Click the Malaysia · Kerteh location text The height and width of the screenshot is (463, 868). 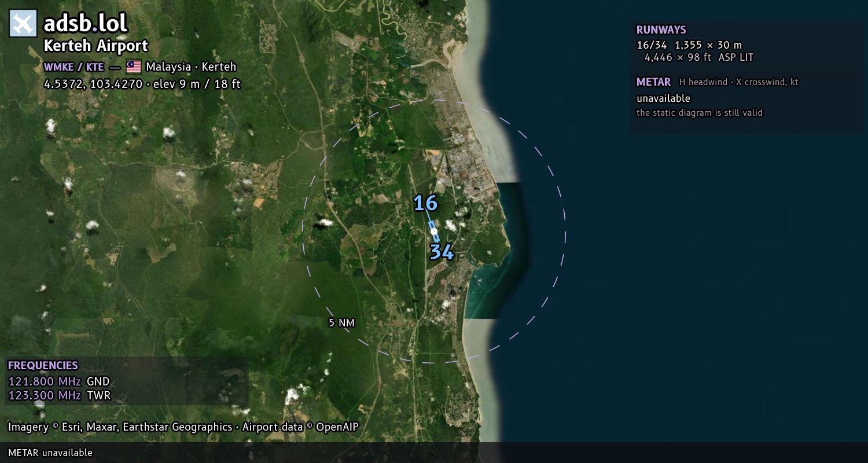coord(191,67)
